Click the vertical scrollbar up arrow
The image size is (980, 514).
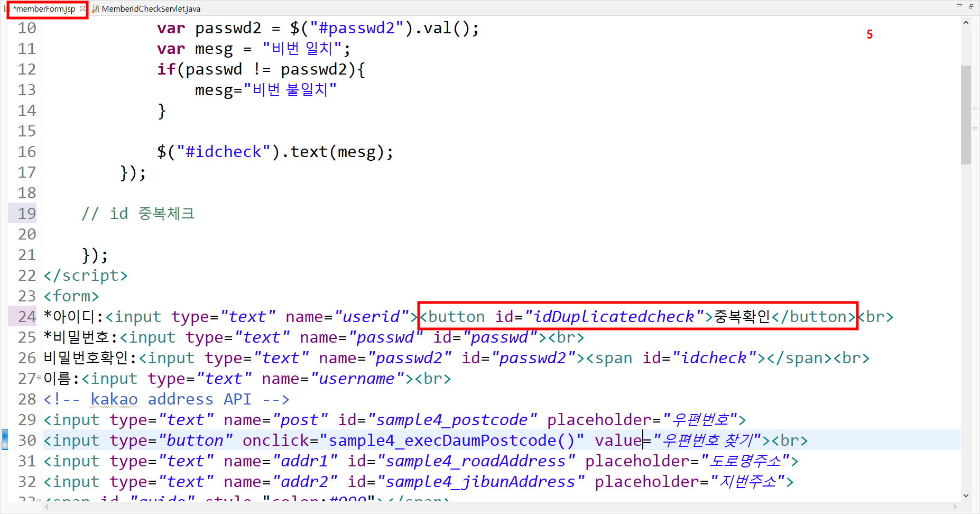[x=966, y=23]
